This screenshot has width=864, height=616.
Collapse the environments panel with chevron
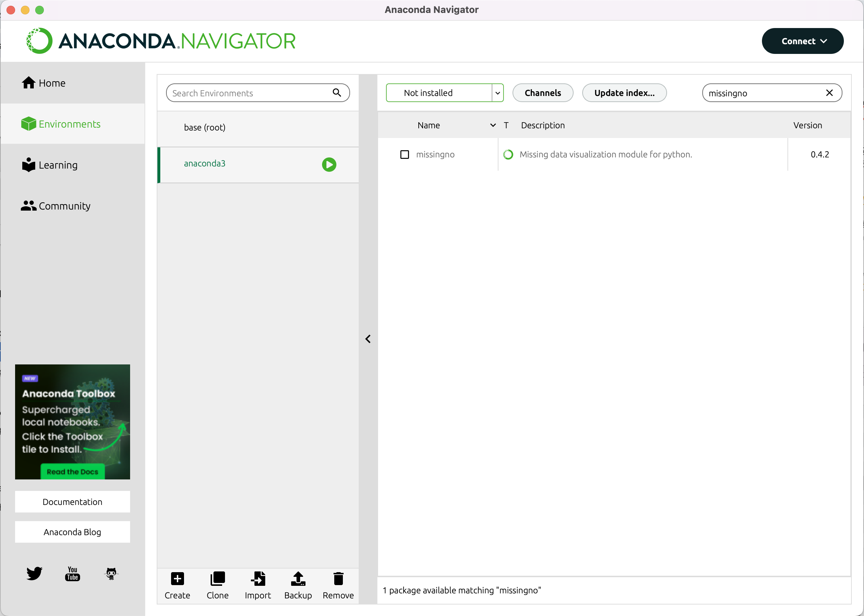(x=368, y=339)
